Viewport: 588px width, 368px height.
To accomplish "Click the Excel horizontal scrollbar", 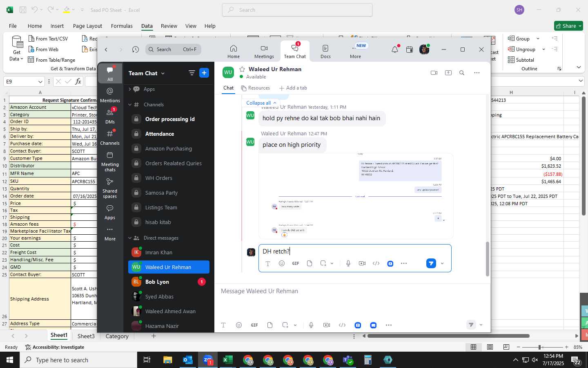I will click(x=448, y=336).
